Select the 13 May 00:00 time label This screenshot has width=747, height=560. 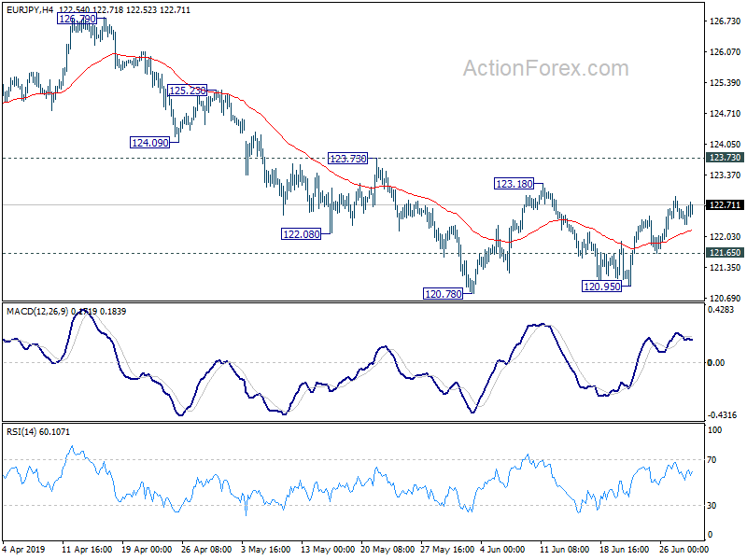coord(328,549)
